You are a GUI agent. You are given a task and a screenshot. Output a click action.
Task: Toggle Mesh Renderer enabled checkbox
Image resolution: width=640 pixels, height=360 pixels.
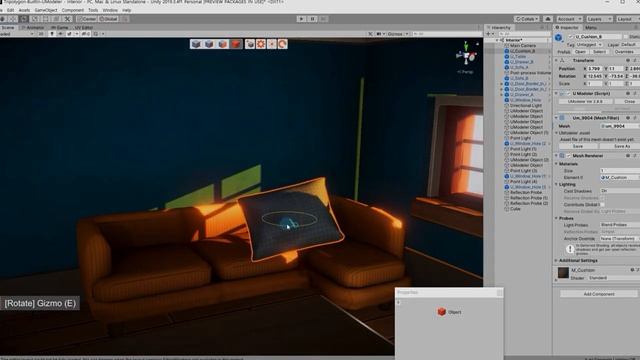569,156
